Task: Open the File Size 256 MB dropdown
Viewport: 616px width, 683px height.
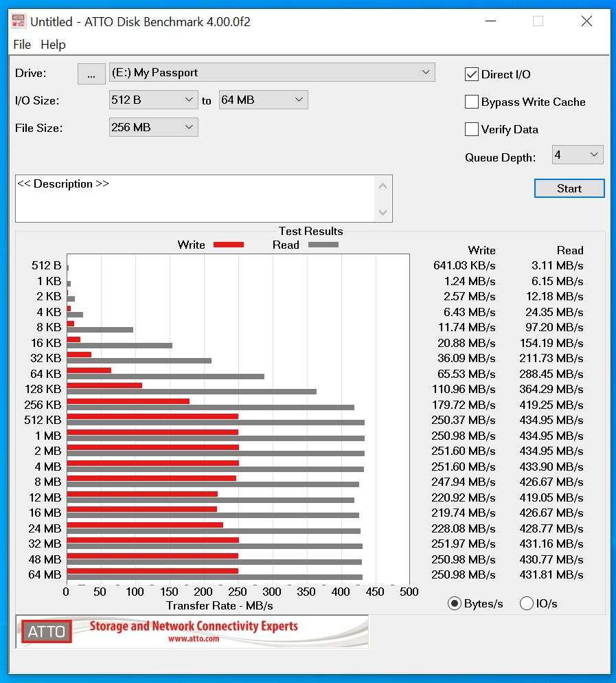Action: (x=153, y=127)
